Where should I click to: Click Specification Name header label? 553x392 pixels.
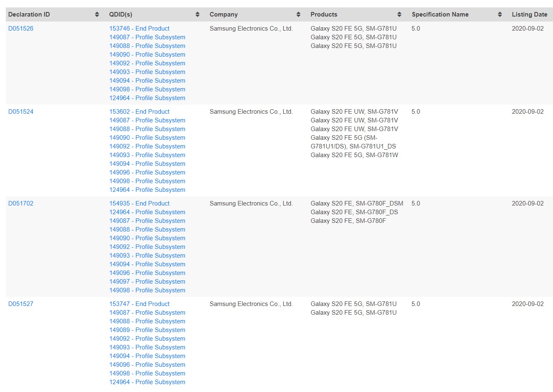pyautogui.click(x=440, y=14)
